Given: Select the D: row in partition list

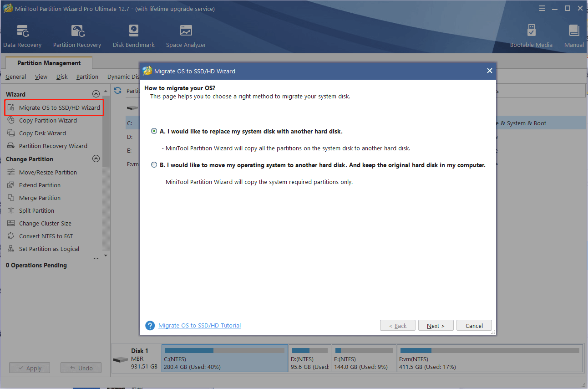Looking at the screenshot, I should (133, 137).
